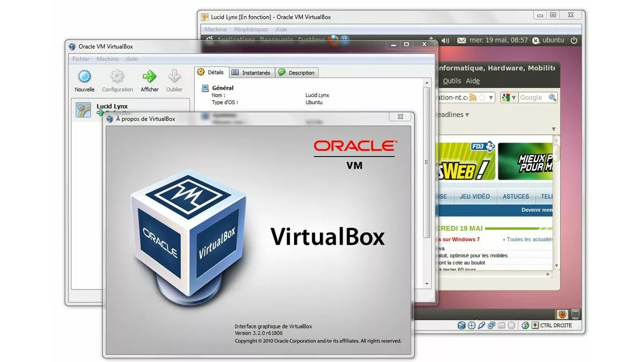Open the Aide menu in VirtualBox manager
This screenshot has width=644, height=362.
[131, 59]
